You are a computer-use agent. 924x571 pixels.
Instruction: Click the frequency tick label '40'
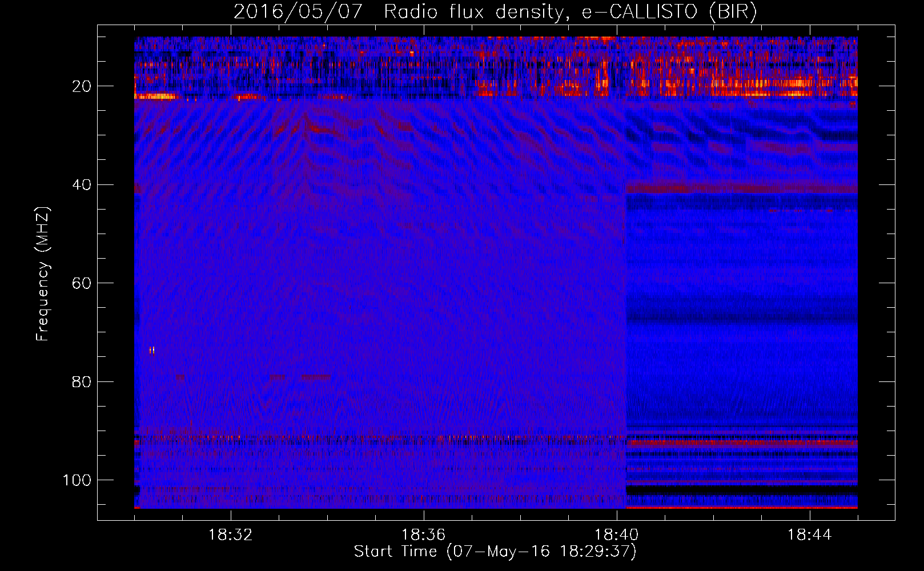(x=82, y=185)
